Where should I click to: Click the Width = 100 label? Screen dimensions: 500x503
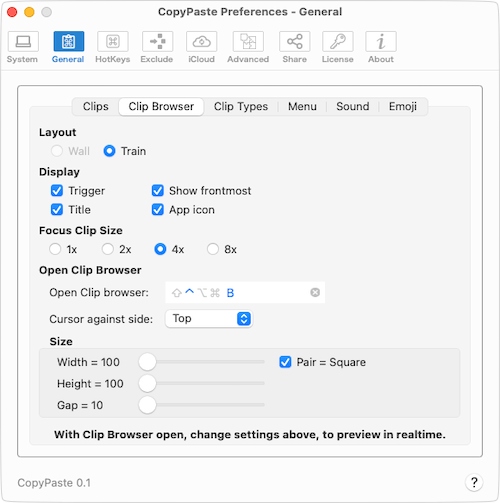(88, 362)
